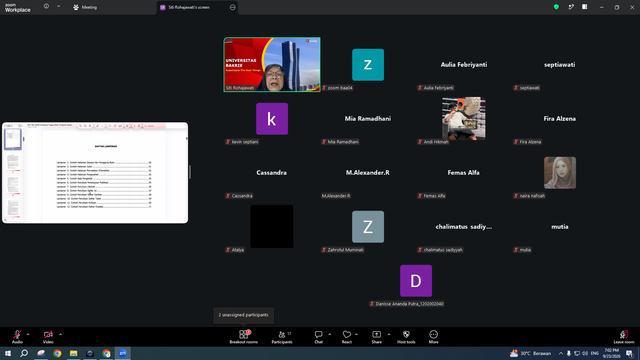Open Chat panel
The height and width of the screenshot is (360, 640).
click(318, 337)
